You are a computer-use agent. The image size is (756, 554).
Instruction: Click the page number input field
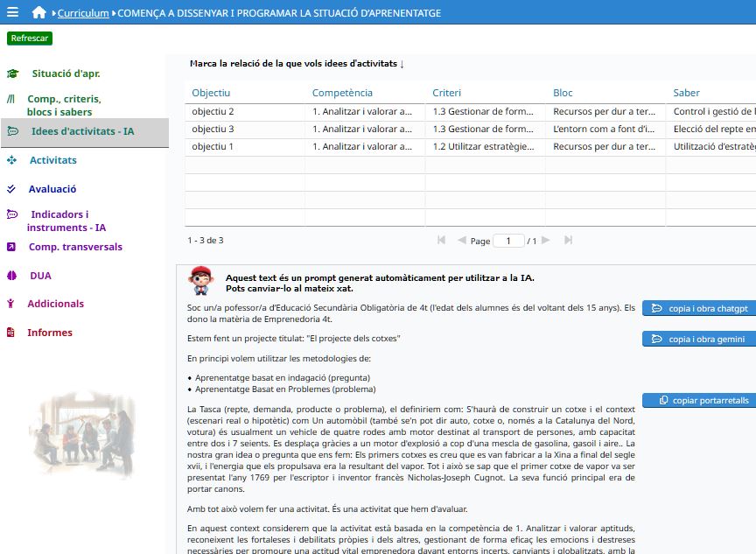(x=508, y=241)
